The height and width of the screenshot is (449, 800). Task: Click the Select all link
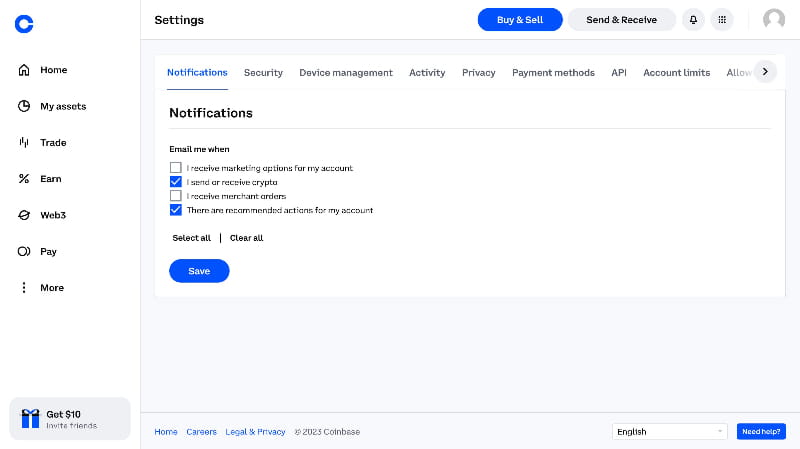[x=191, y=238]
